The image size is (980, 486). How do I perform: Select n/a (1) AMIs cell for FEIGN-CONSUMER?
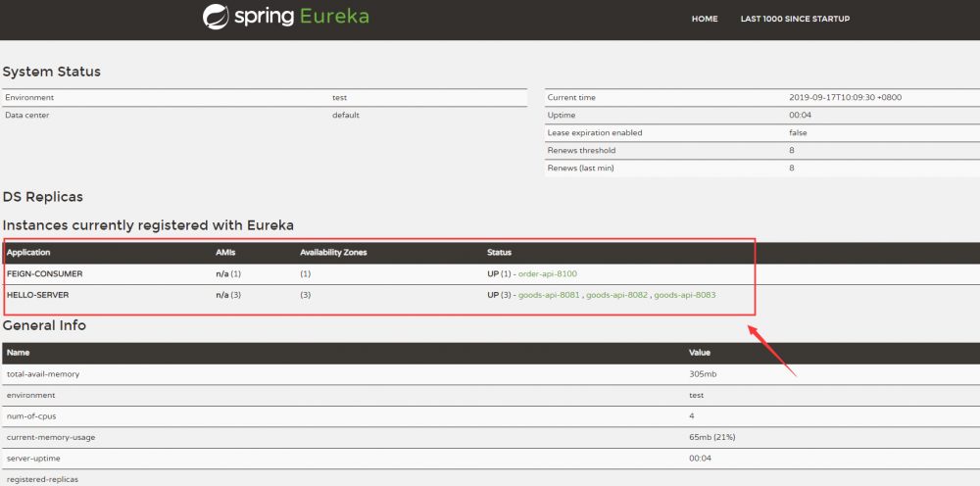tap(228, 274)
